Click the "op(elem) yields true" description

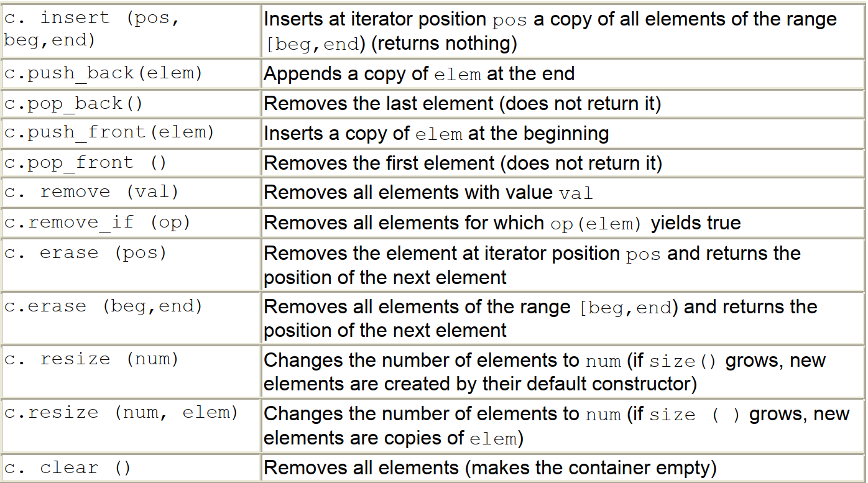point(645,223)
